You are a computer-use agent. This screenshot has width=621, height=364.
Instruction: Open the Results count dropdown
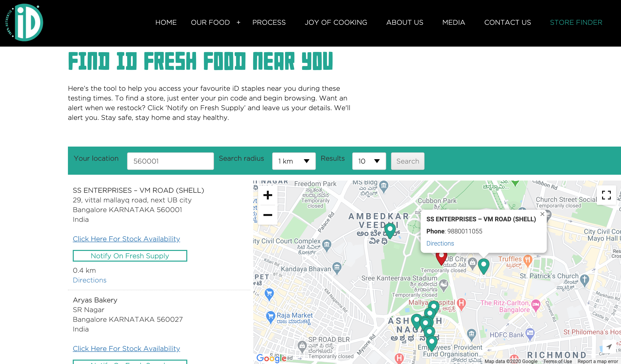pos(369,161)
